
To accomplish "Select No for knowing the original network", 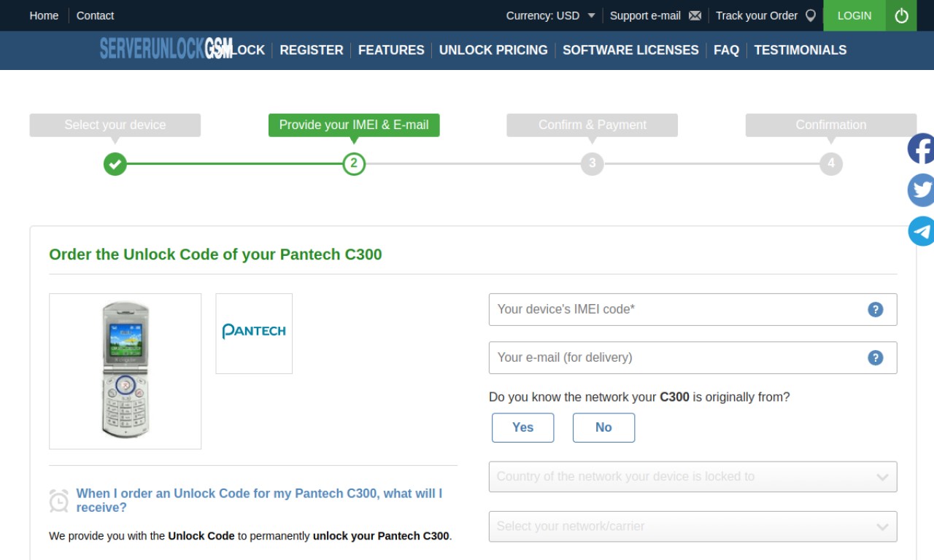I will pyautogui.click(x=603, y=427).
